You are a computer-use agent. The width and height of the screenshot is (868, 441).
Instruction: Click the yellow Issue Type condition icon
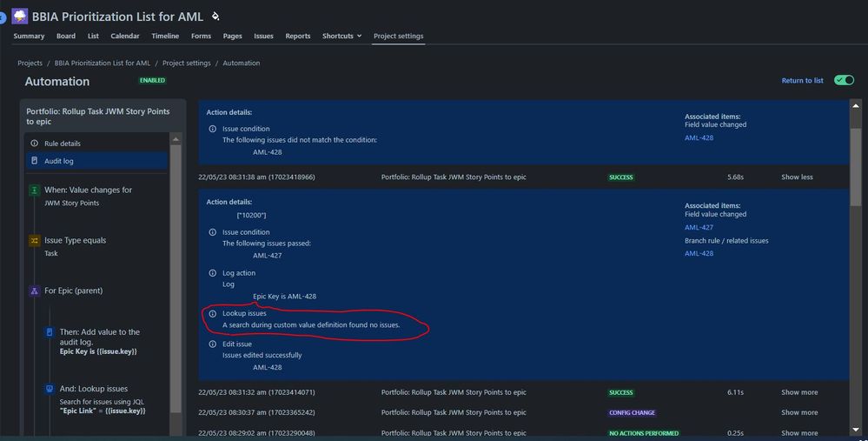[35, 240]
